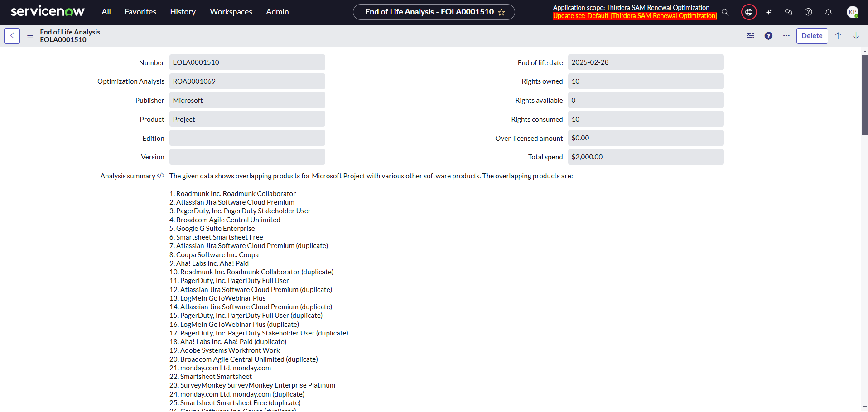Viewport: 868px width, 412px height.
Task: Open the chat conversations sidebar icon
Action: [x=789, y=12]
